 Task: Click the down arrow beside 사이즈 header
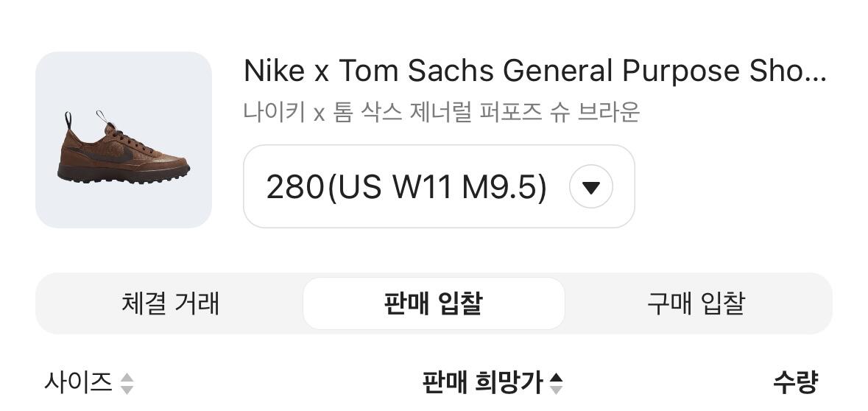coord(127,389)
